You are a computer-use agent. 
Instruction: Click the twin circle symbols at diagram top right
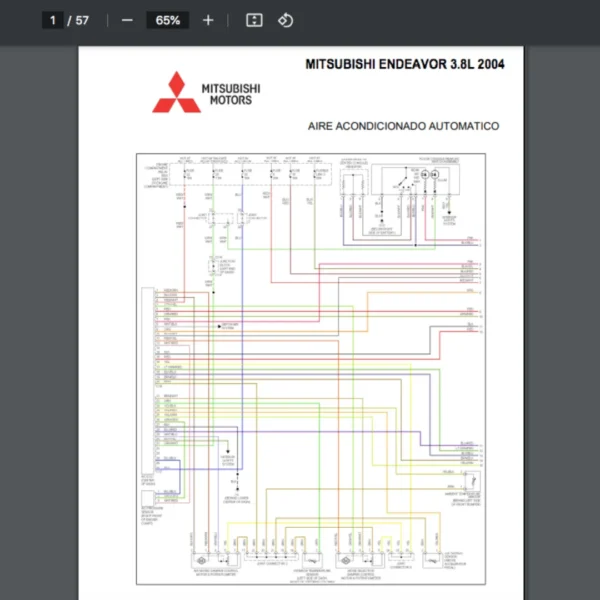tap(430, 174)
